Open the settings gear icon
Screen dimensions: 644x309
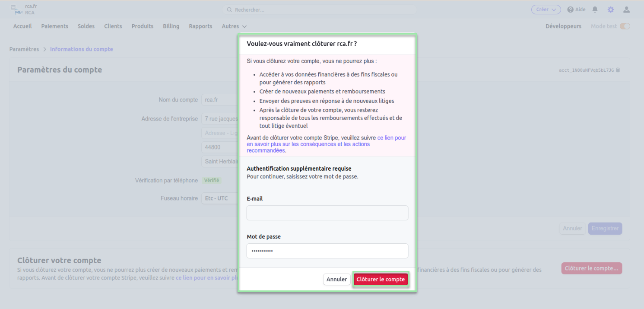point(611,10)
